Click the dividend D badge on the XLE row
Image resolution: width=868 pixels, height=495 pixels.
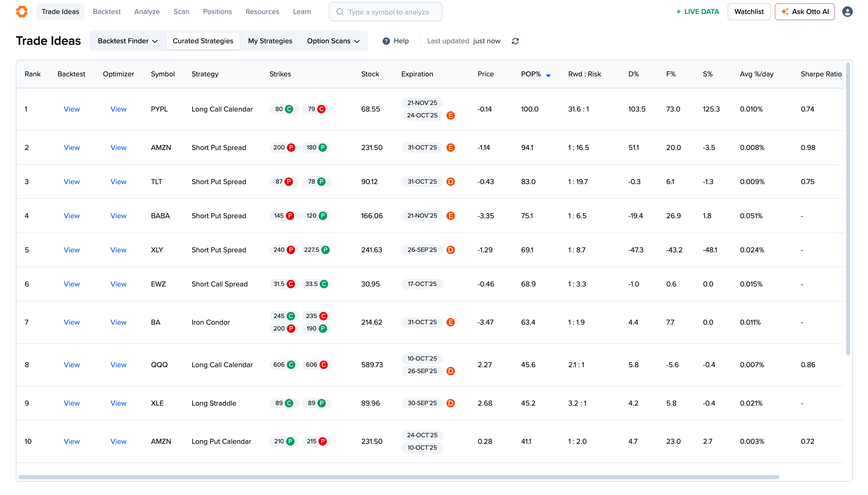click(x=450, y=403)
